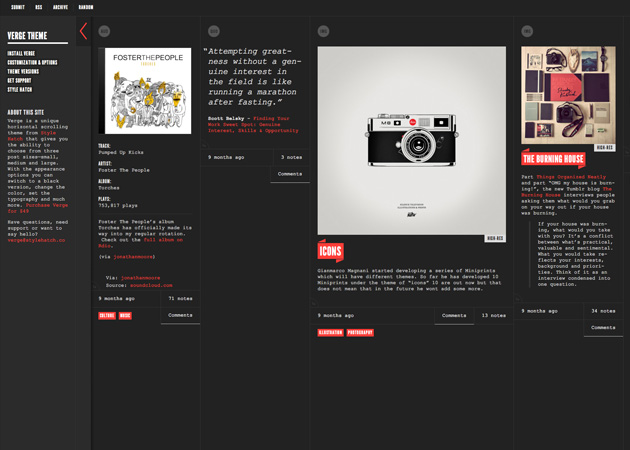Select Install Verge in the sidebar
The image size is (630, 450).
point(21,53)
